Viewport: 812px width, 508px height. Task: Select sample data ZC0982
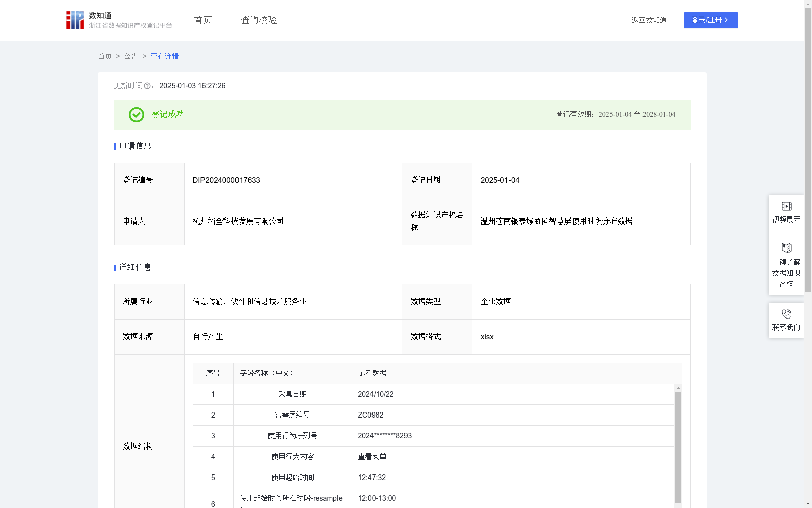[370, 415]
